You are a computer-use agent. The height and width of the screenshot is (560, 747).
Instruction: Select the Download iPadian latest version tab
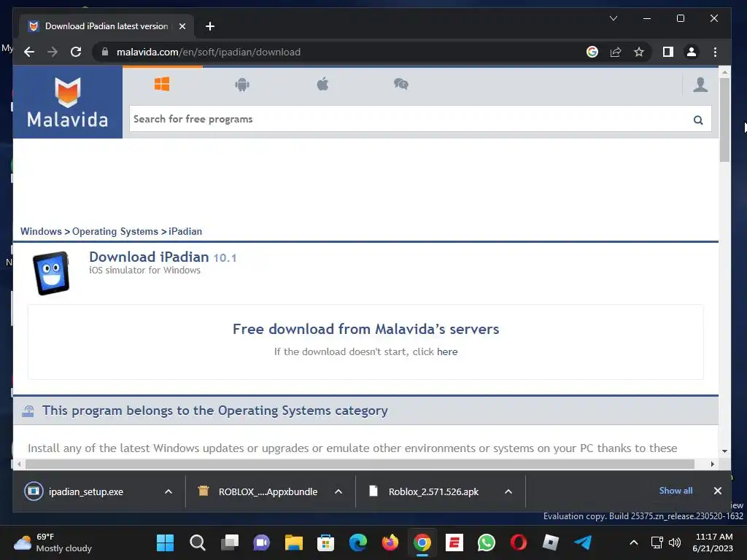point(107,26)
